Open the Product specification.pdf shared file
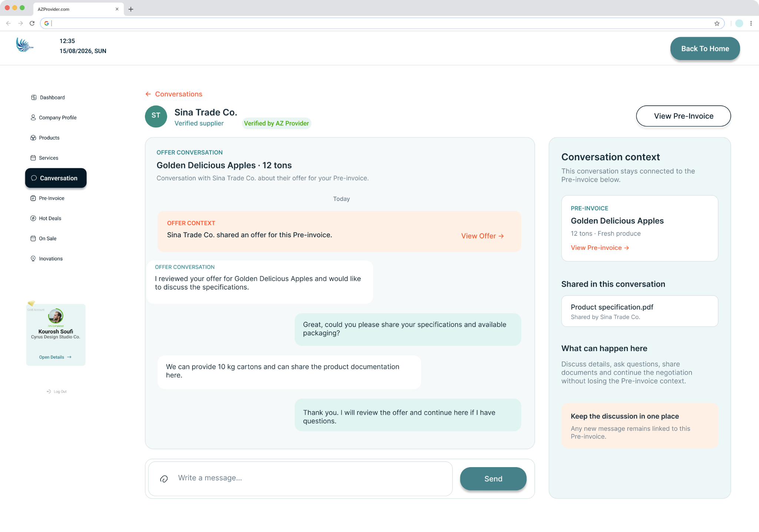This screenshot has height=532, width=759. point(640,311)
